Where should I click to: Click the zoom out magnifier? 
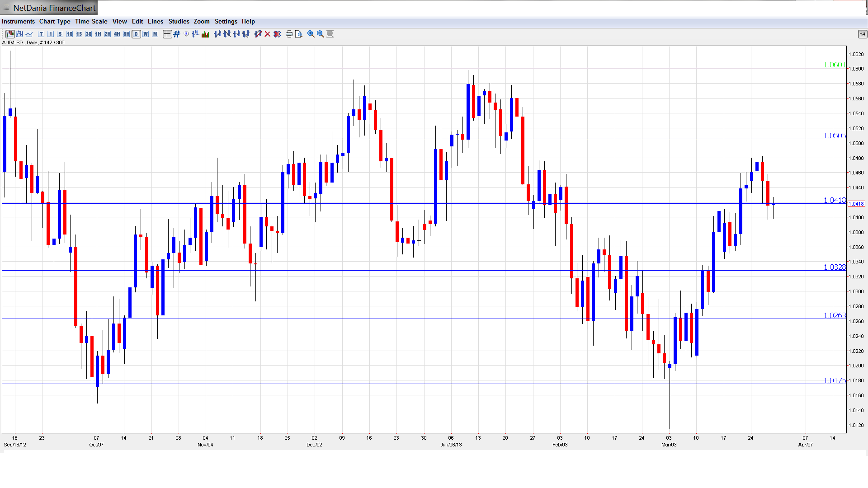pyautogui.click(x=321, y=34)
